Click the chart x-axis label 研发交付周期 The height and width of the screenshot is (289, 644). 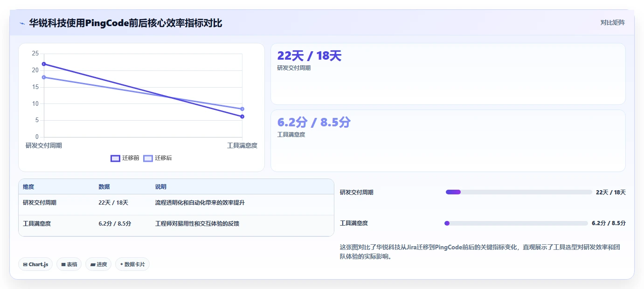click(44, 145)
